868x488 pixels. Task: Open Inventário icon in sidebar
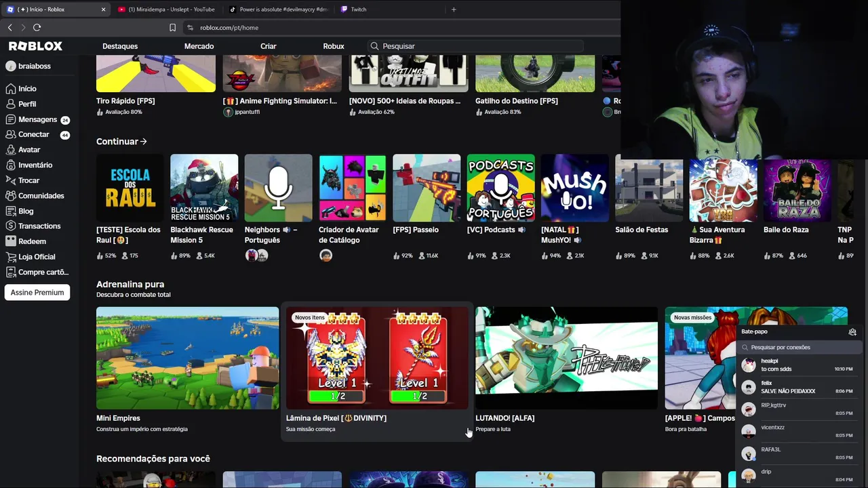tap(10, 165)
